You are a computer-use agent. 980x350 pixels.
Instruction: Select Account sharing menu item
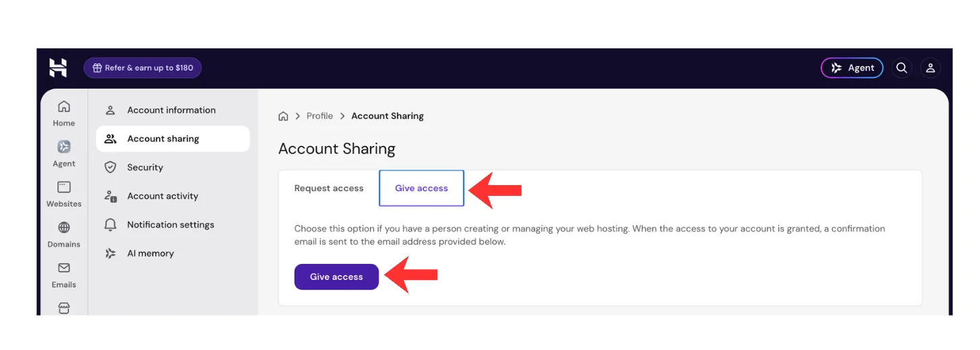tap(173, 139)
